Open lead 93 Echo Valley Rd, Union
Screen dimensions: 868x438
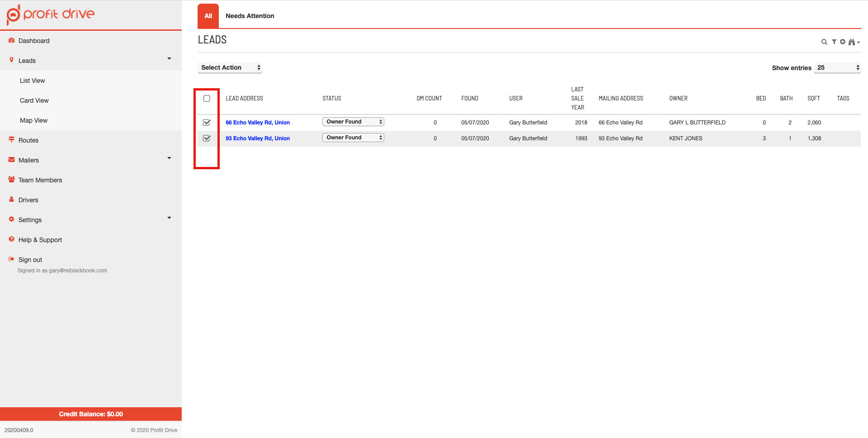coord(258,138)
